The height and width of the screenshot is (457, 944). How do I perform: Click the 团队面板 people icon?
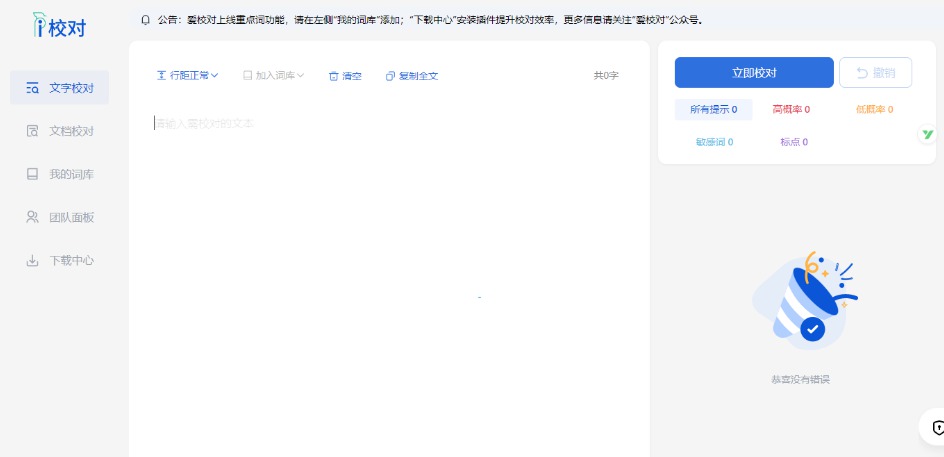[x=33, y=217]
